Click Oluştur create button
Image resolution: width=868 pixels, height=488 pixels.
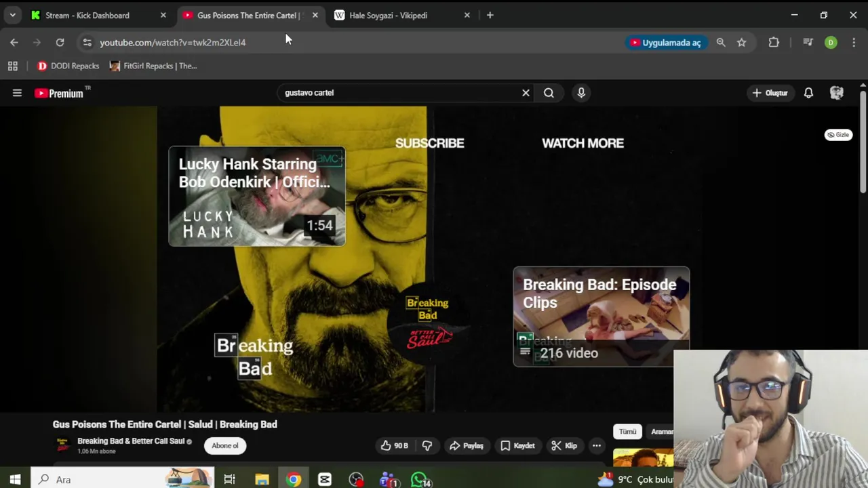(x=770, y=93)
